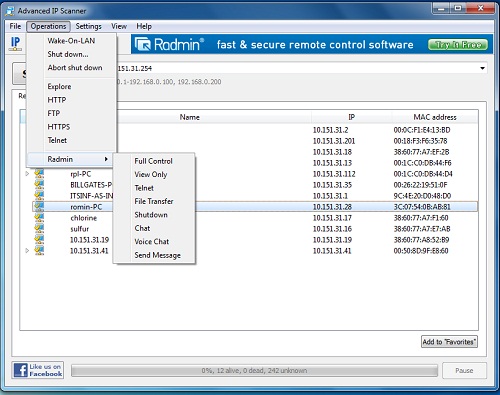Click the Radmin logo in the banner
500x395 pixels.
click(169, 44)
